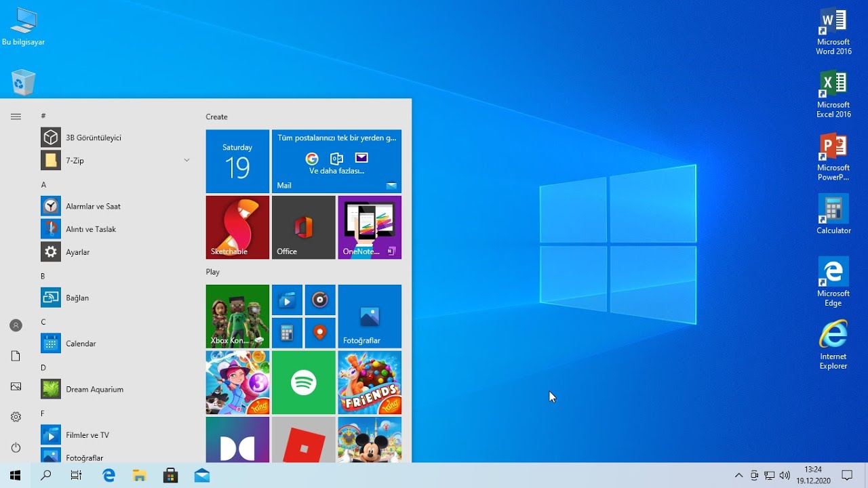Open the small Groove Music tile
The height and width of the screenshot is (488, 868).
(x=320, y=300)
